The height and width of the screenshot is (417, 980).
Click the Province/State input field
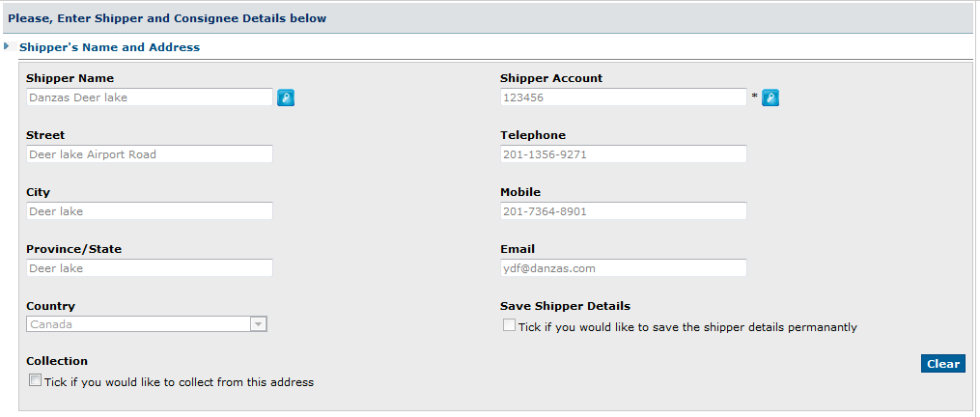pos(150,267)
